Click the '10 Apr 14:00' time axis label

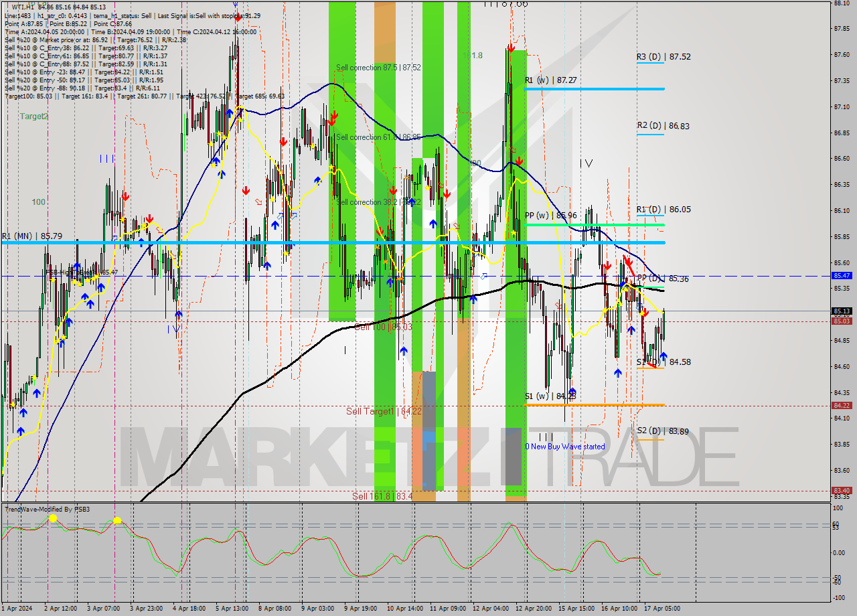click(x=404, y=609)
